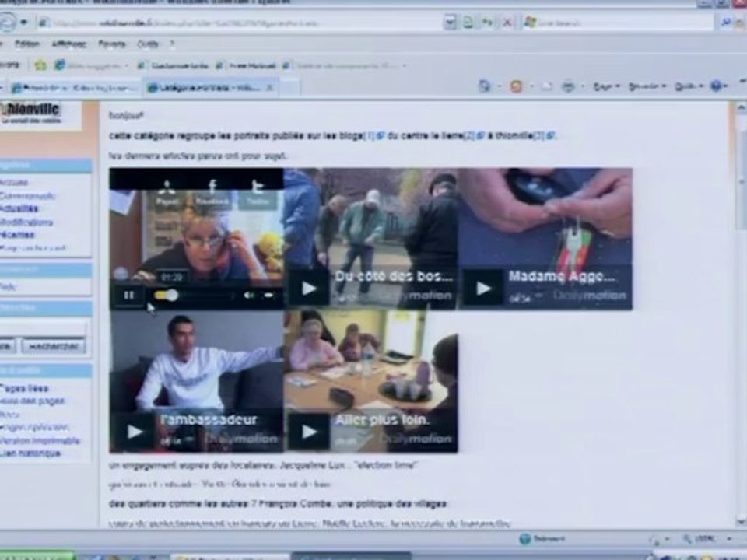
Task: Click the blue Help icon in command bar
Action: pyautogui.click(x=716, y=86)
